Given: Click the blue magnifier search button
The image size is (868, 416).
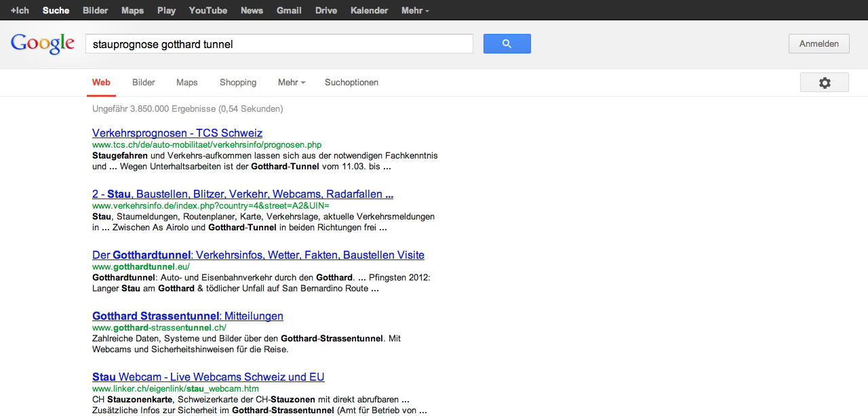Looking at the screenshot, I should click(x=507, y=44).
